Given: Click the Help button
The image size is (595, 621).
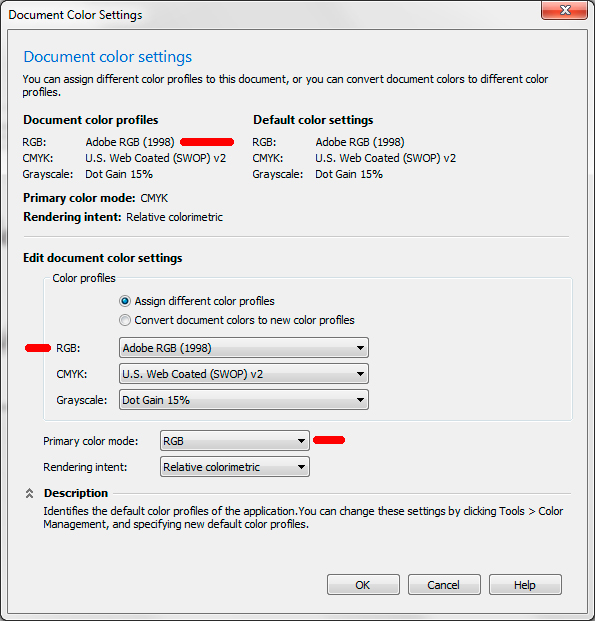Looking at the screenshot, I should pos(525,585).
